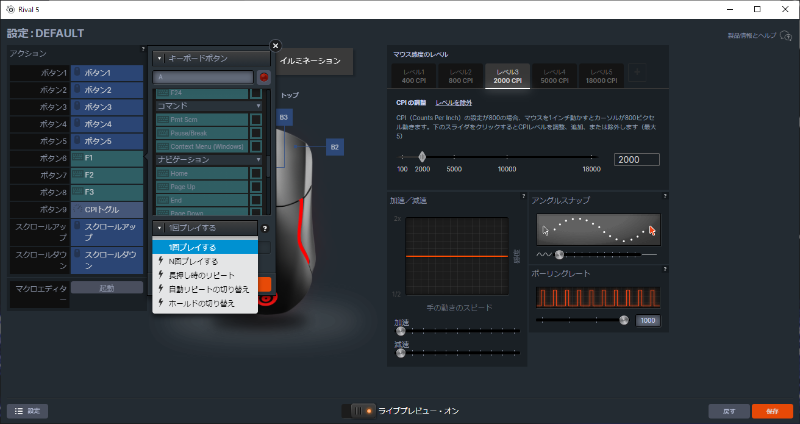Tick the checkbox for End
The width and height of the screenshot is (800, 424).
[x=256, y=201]
